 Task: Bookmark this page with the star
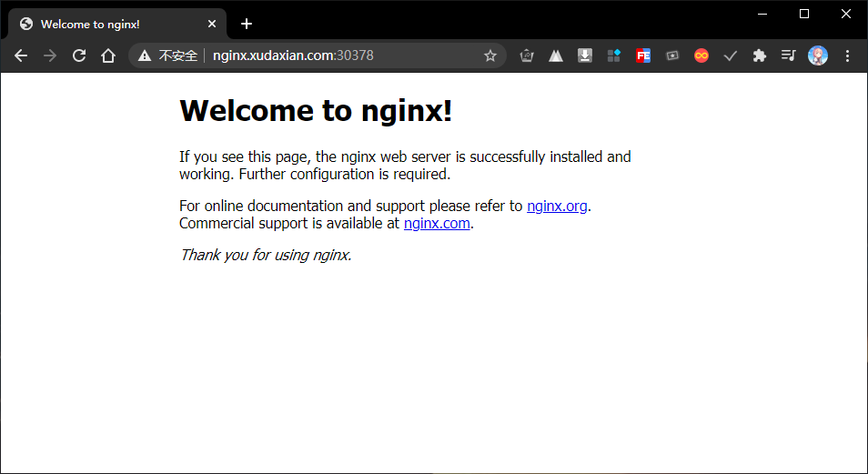coord(490,55)
